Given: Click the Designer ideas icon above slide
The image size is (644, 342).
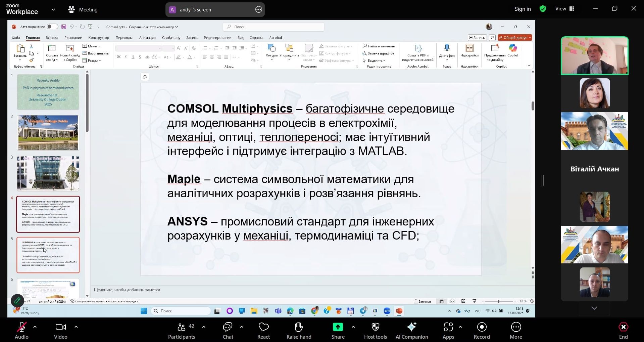Looking at the screenshot, I should click(145, 77).
